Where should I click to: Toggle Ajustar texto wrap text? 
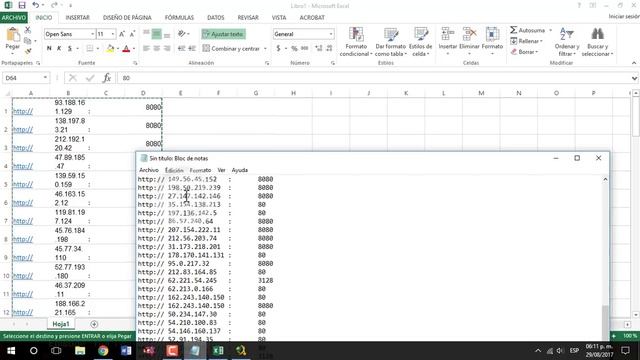pos(223,34)
